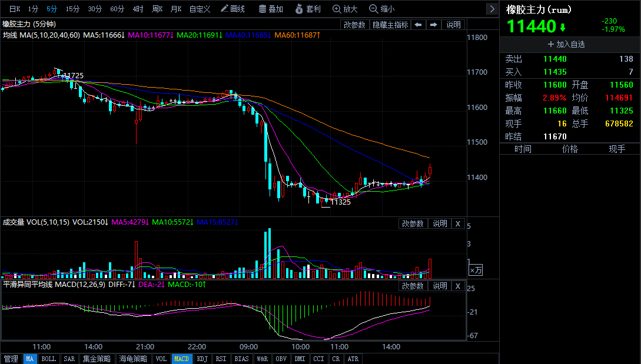Toggle the MACD indicator tab
This screenshot has height=364, width=641.
[181, 359]
